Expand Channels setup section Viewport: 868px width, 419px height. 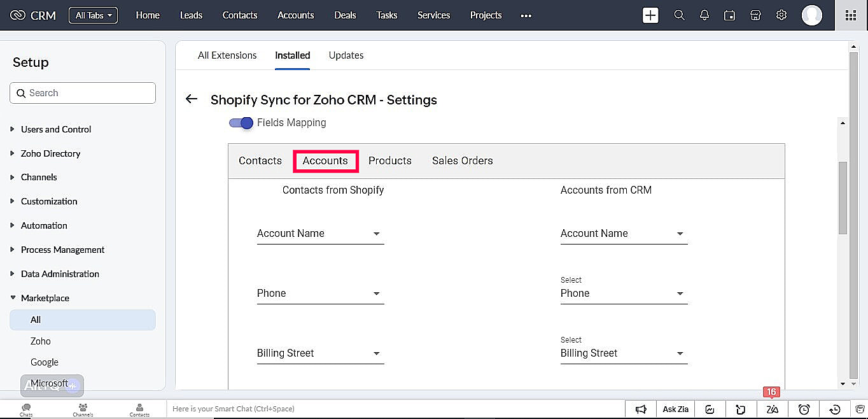pyautogui.click(x=39, y=177)
